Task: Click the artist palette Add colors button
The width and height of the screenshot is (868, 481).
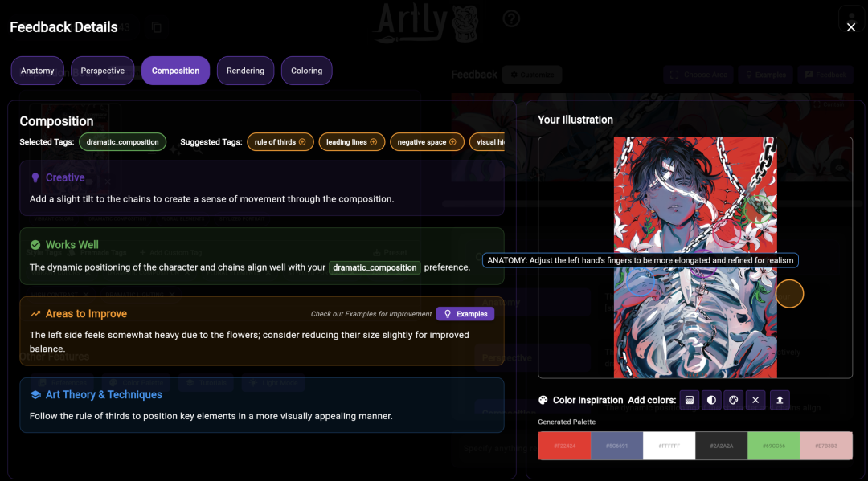Action: click(734, 400)
